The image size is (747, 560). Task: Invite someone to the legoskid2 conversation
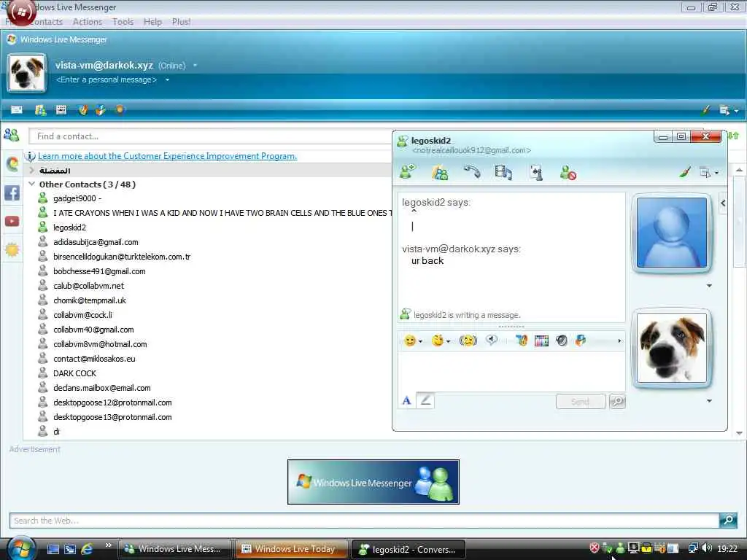(x=408, y=171)
